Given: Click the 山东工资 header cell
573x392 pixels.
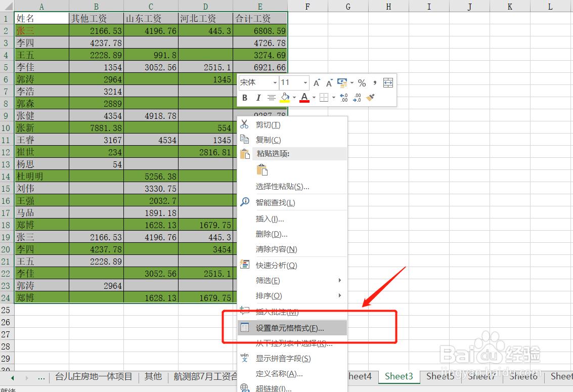Looking at the screenshot, I should pyautogui.click(x=151, y=18).
